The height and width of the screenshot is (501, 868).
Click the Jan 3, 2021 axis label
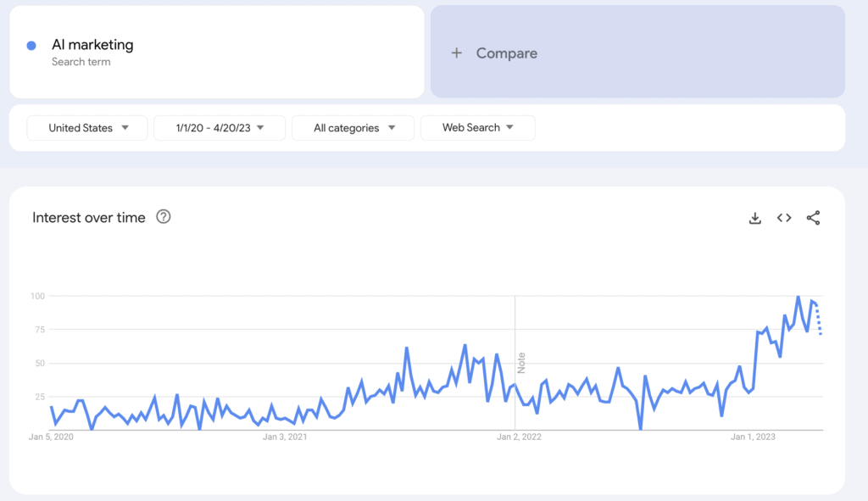284,437
